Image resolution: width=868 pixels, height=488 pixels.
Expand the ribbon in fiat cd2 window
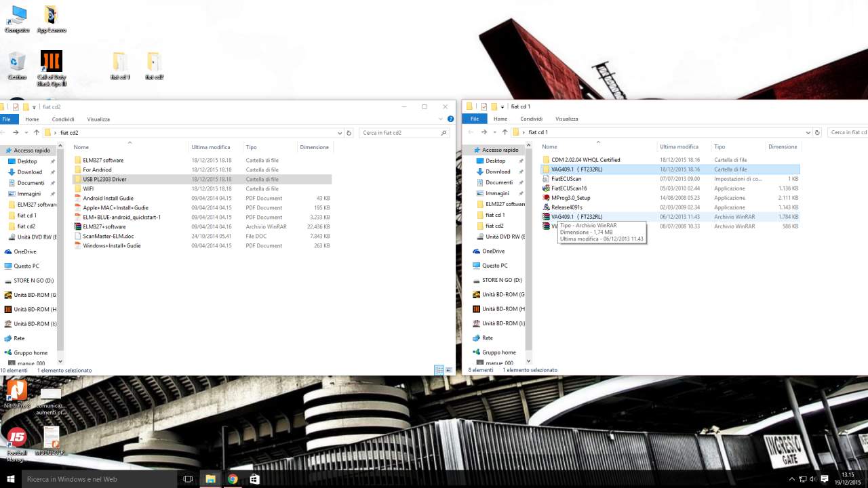pos(441,119)
